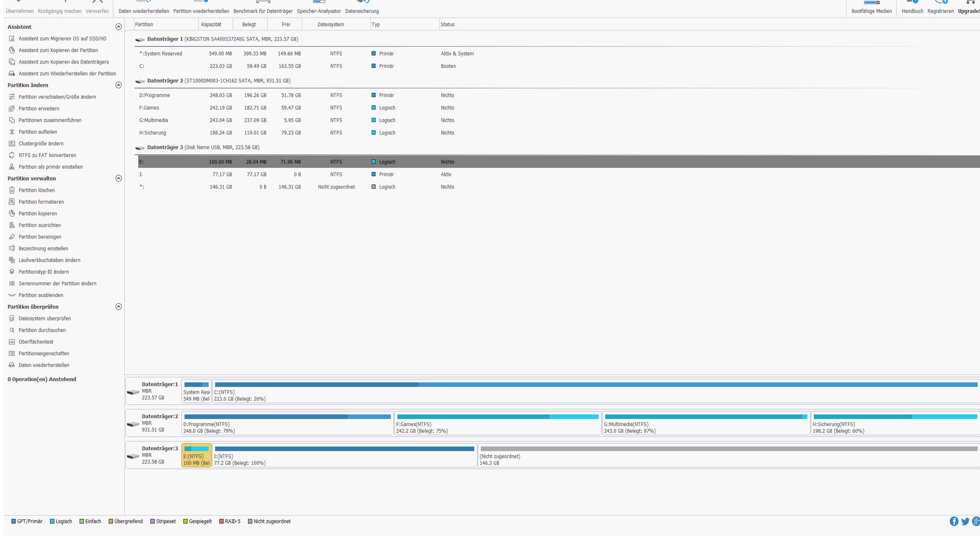
Task: Open the Facebook icon at the bottom right
Action: pos(954,521)
